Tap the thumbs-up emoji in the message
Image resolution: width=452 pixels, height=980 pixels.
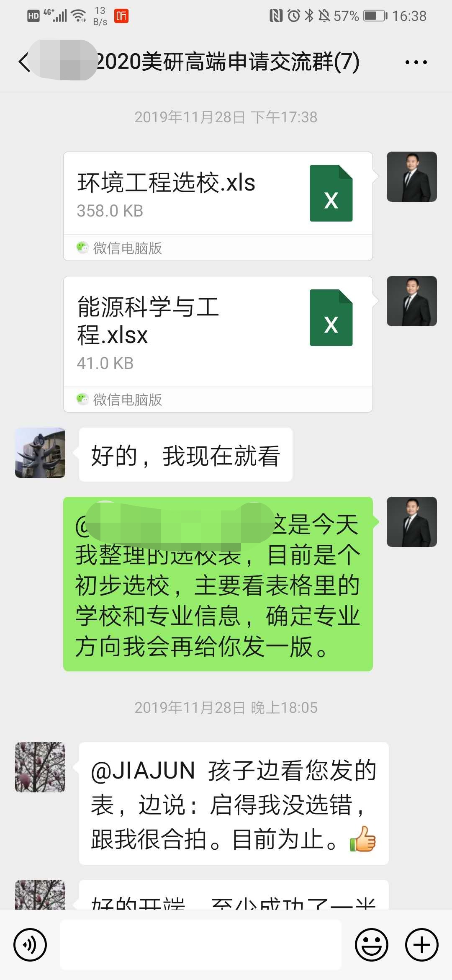point(363,839)
